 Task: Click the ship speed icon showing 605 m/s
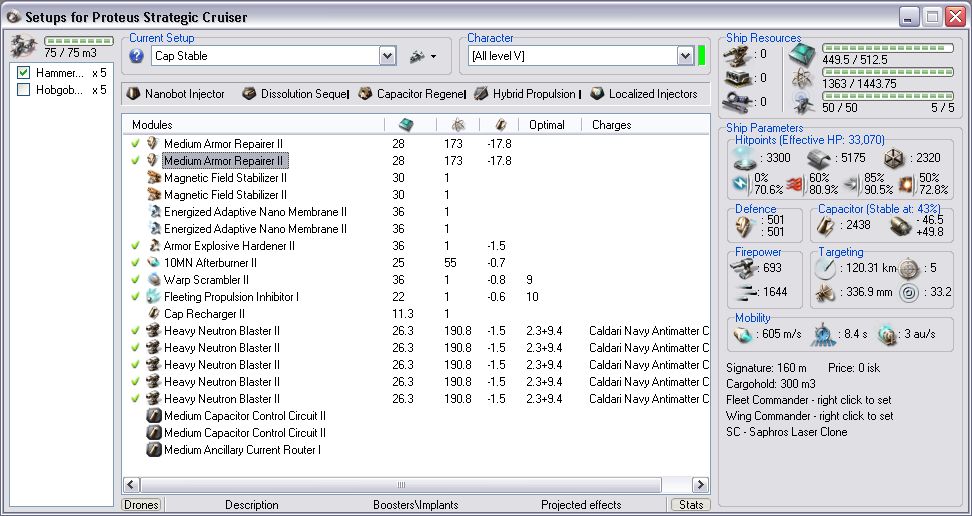point(743,335)
